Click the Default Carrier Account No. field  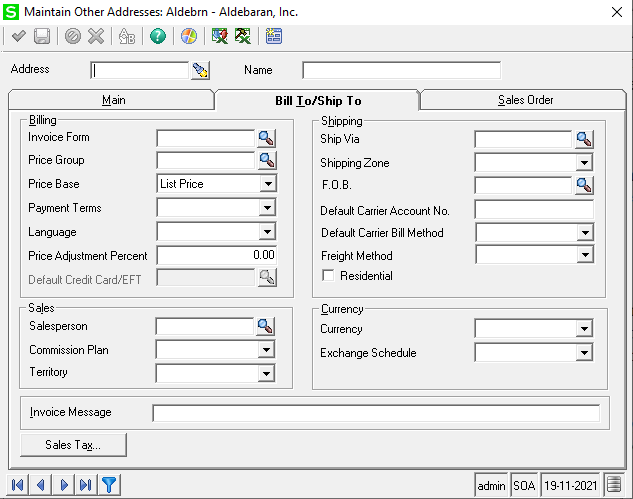pos(534,210)
